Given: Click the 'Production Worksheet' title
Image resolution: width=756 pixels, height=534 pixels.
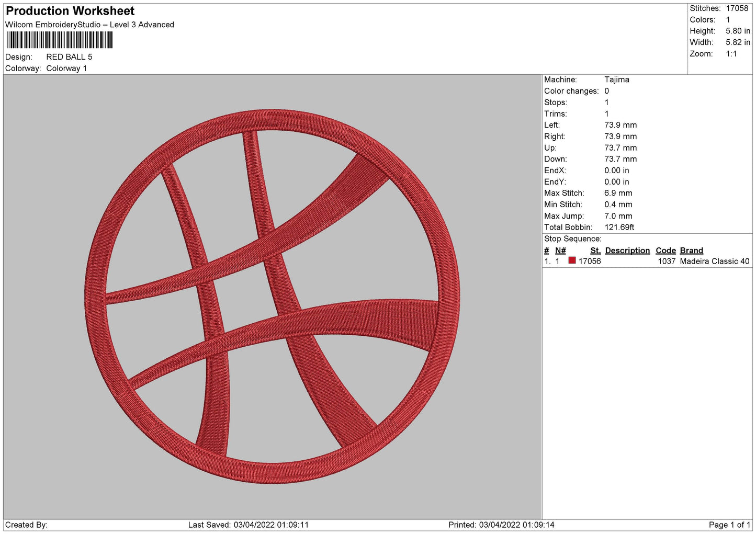Looking at the screenshot, I should click(x=70, y=11).
